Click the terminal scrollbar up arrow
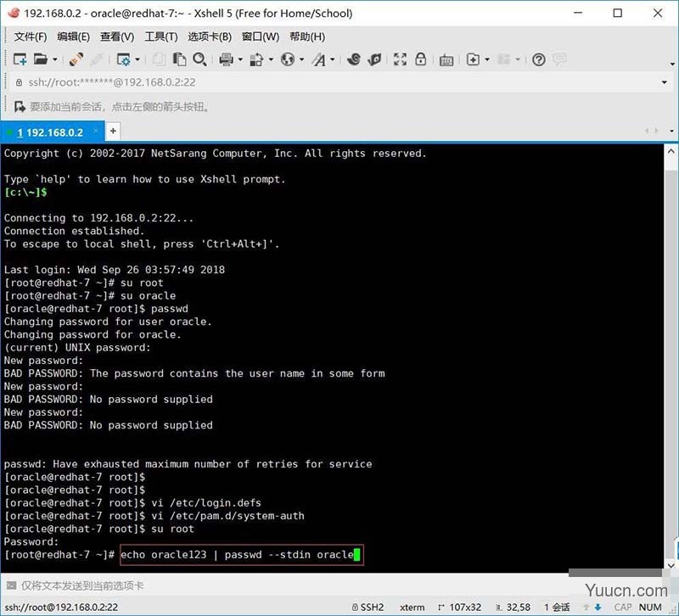The image size is (679, 616). pyautogui.click(x=671, y=152)
